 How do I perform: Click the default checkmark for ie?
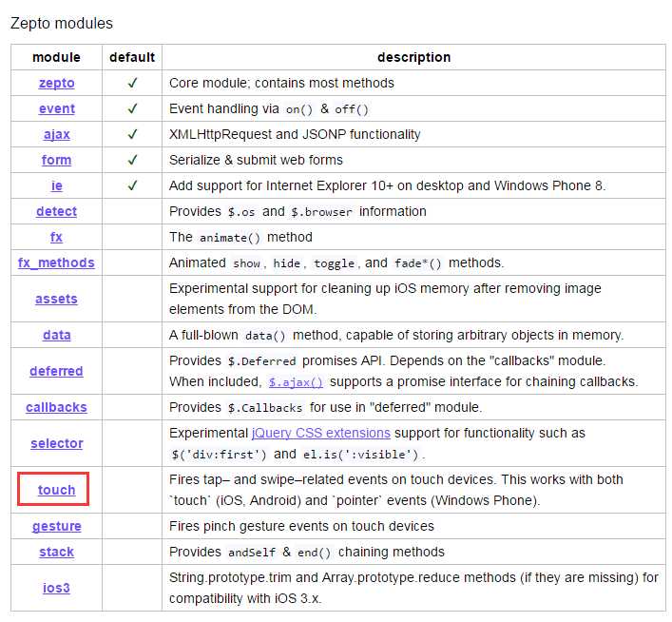(x=132, y=185)
